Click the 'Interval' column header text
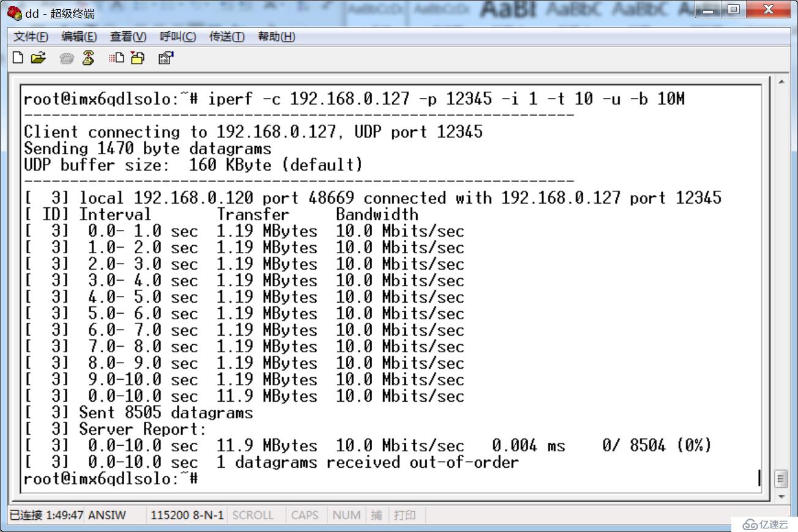798x532 pixels. (x=115, y=215)
